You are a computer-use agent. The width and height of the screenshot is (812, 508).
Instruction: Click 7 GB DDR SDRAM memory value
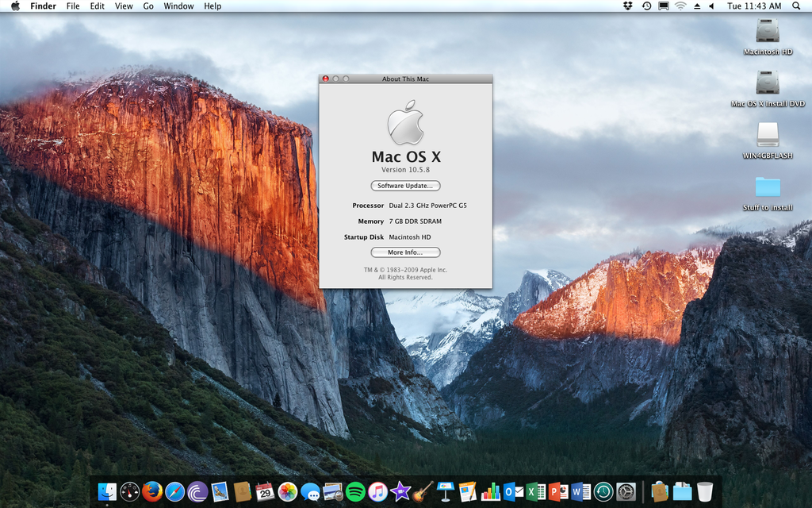[x=416, y=221]
